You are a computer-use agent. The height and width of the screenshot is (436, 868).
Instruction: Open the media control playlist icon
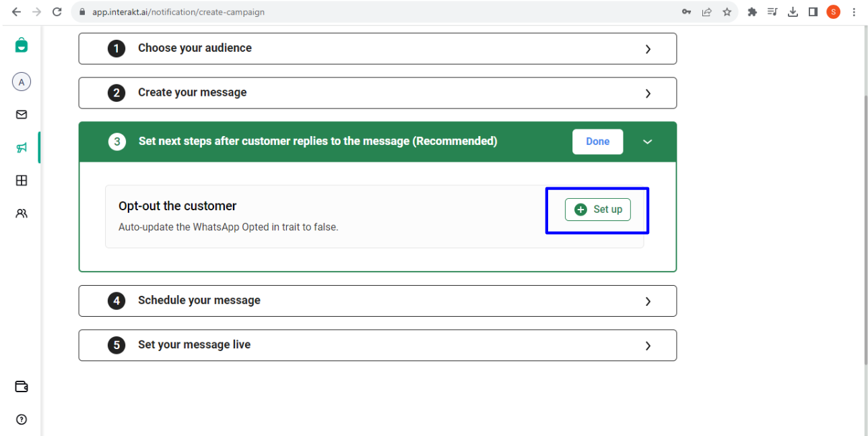click(x=772, y=11)
